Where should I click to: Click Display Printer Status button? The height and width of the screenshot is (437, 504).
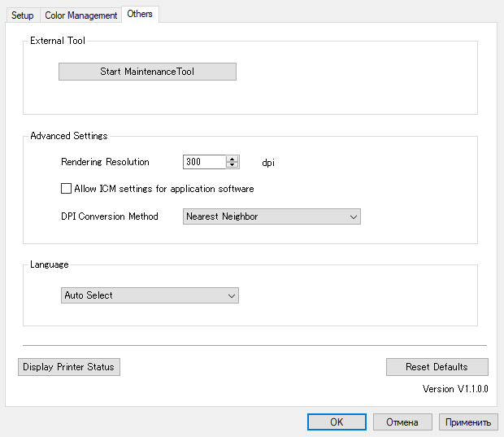point(69,367)
